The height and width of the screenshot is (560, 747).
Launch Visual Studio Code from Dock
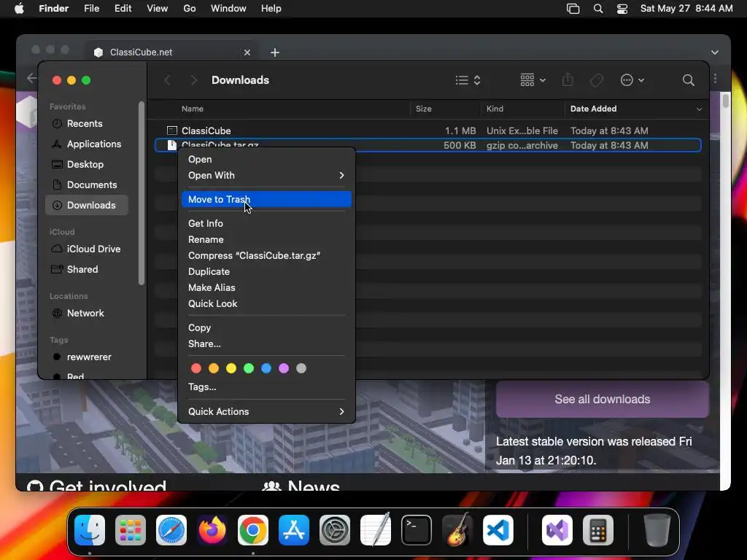coord(498,530)
